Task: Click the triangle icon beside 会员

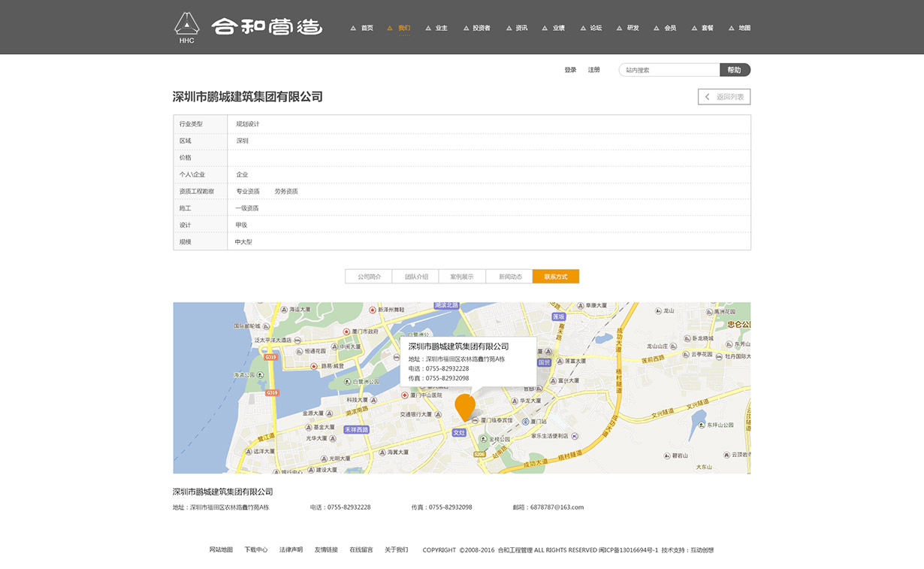Action: pos(657,29)
